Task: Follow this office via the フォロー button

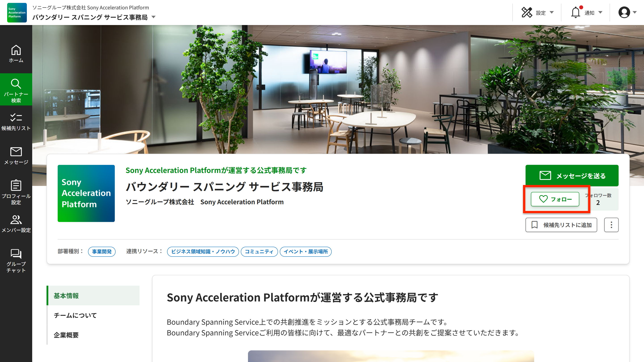Action: pos(555,199)
